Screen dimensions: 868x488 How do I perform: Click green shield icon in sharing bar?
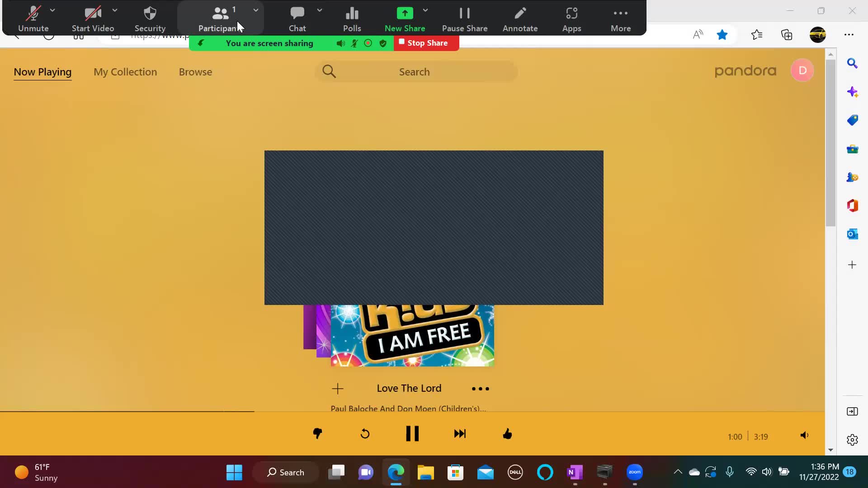(383, 43)
